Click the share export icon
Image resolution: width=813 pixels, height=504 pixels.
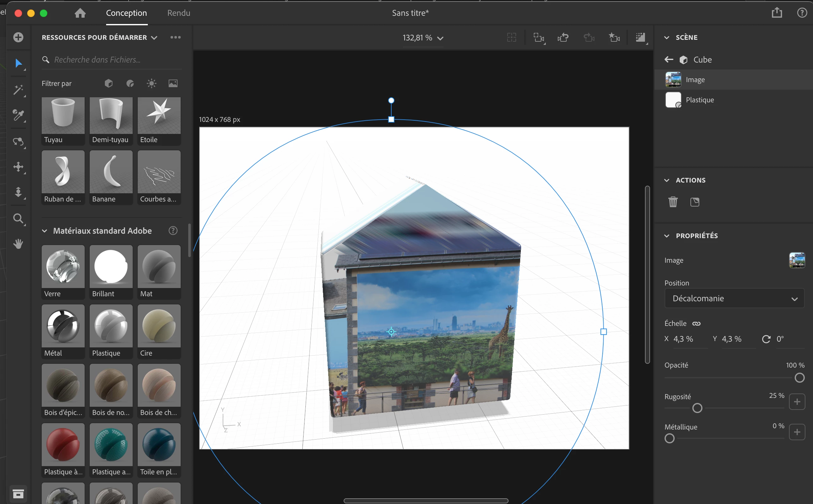click(x=777, y=13)
